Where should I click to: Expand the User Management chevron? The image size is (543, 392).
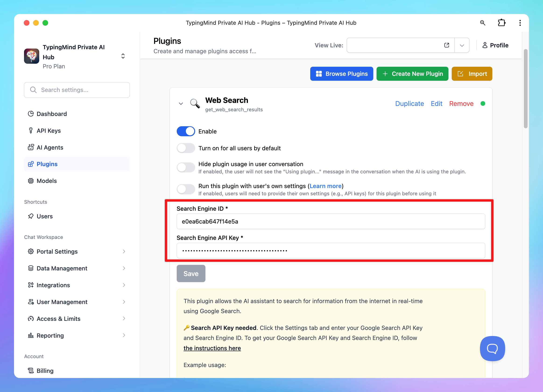pyautogui.click(x=124, y=302)
